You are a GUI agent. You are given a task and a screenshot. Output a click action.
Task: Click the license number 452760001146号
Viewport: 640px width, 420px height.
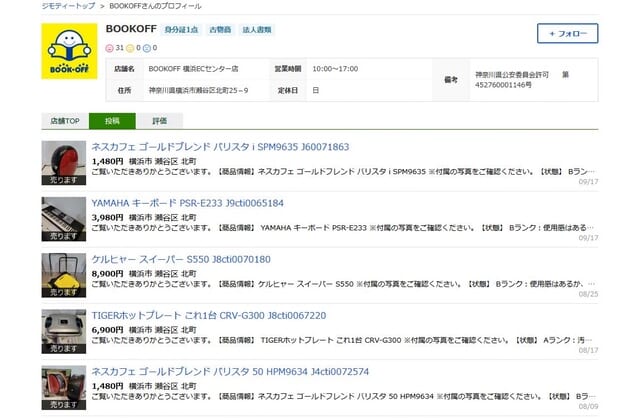[x=503, y=85]
